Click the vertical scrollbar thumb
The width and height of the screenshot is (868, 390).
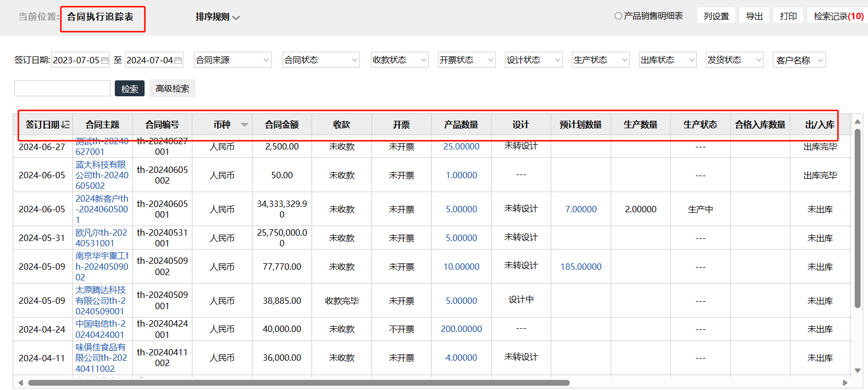click(857, 218)
